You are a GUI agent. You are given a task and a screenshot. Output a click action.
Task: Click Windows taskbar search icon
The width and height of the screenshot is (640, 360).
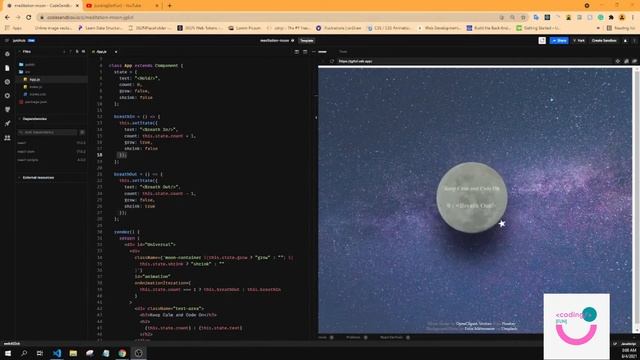tap(24, 353)
